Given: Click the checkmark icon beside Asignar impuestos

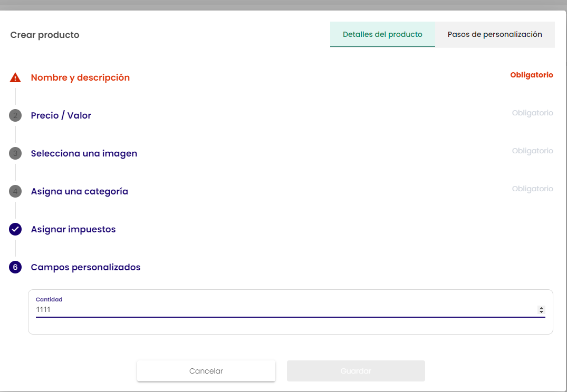Looking at the screenshot, I should click(x=15, y=229).
